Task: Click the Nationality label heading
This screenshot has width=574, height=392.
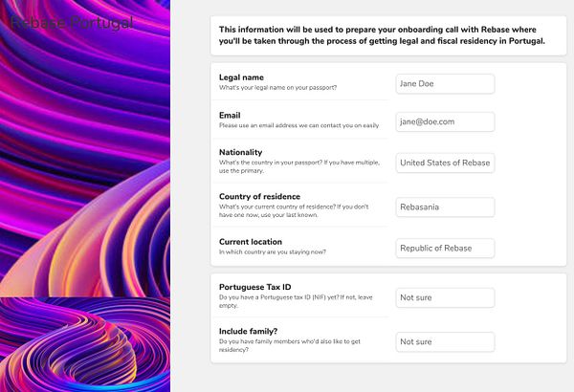Action: click(240, 152)
